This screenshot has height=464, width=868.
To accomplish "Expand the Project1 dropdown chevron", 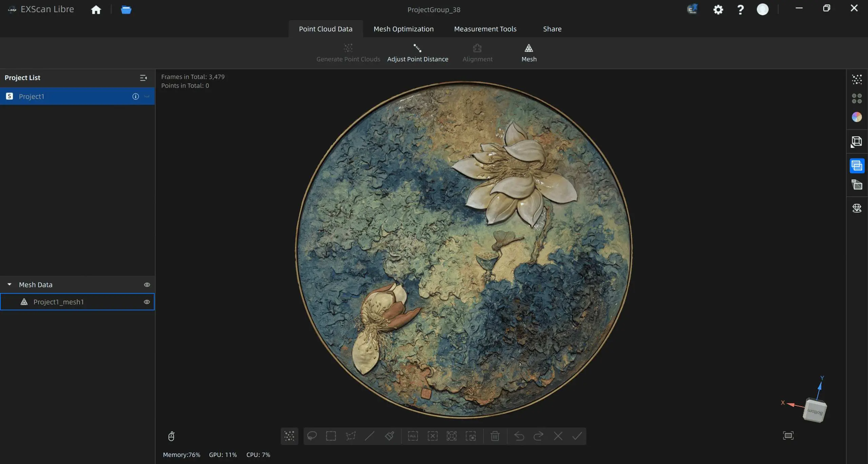I will pyautogui.click(x=147, y=97).
